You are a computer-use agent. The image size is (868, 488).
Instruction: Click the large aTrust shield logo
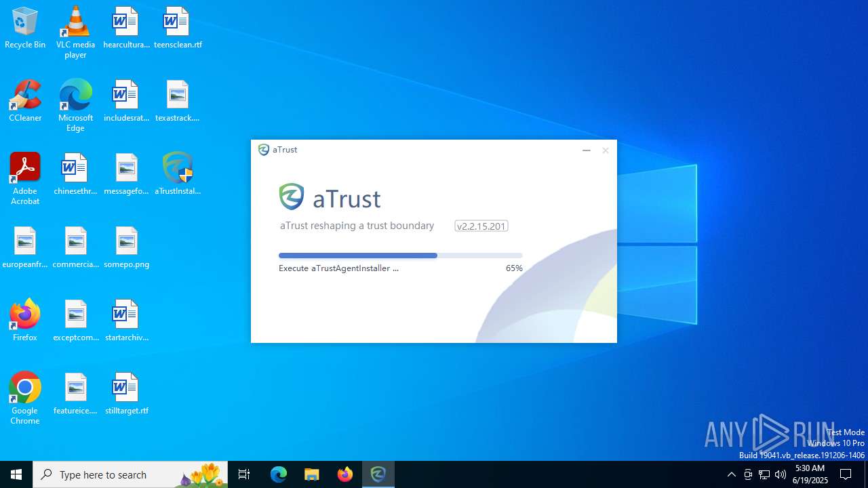pos(292,197)
